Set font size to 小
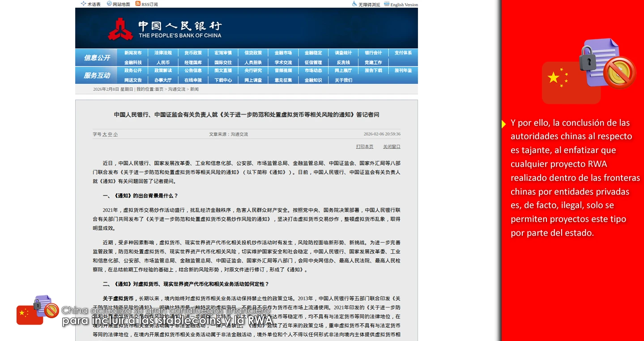644x341 pixels. (x=115, y=134)
